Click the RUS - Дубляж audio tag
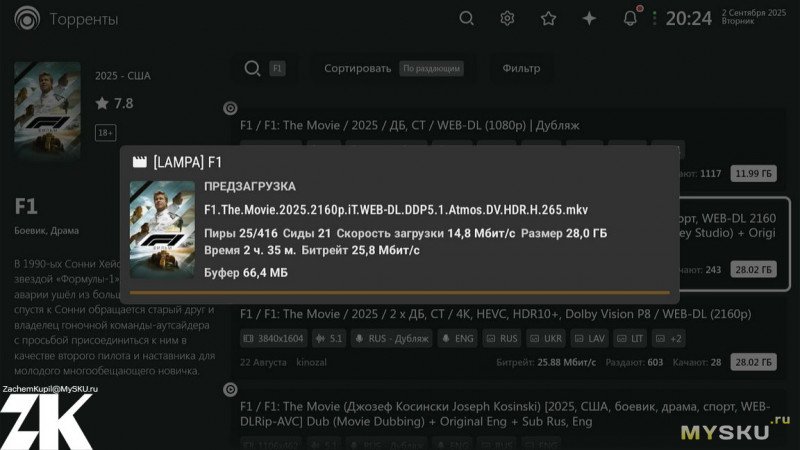800x450 pixels. 392,338
